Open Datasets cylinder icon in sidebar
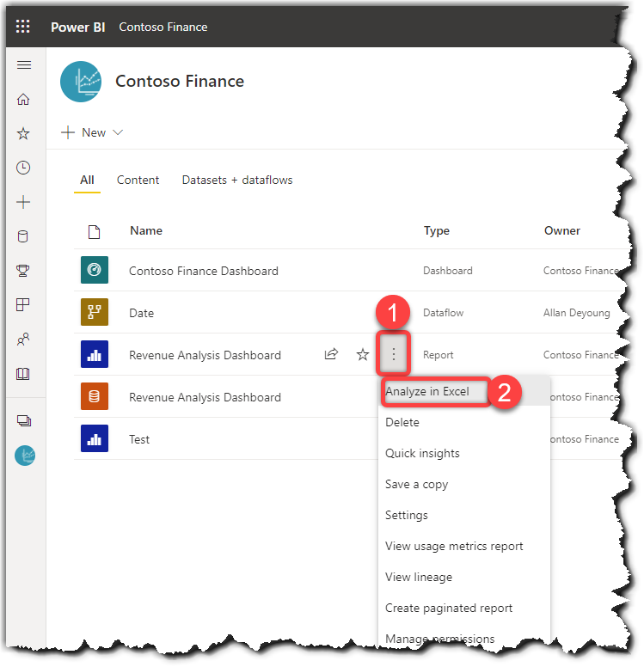The width and height of the screenshot is (644, 667). click(x=23, y=236)
